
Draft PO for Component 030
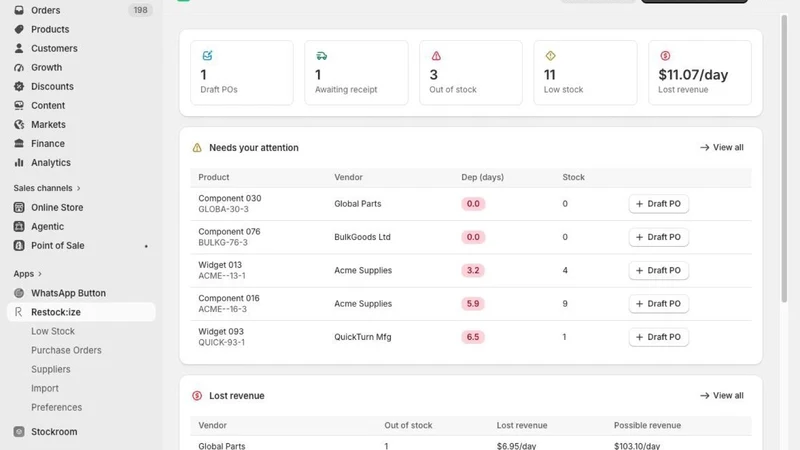pos(659,204)
